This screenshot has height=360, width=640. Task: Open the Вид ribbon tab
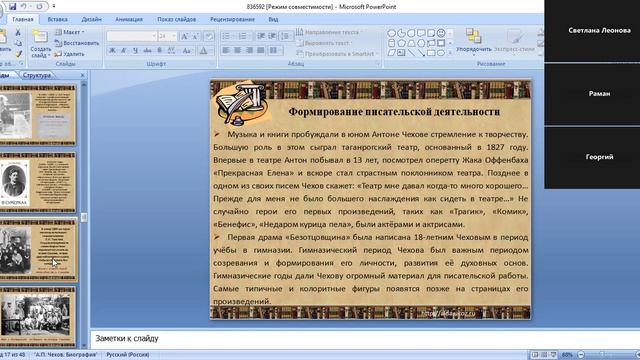point(273,19)
